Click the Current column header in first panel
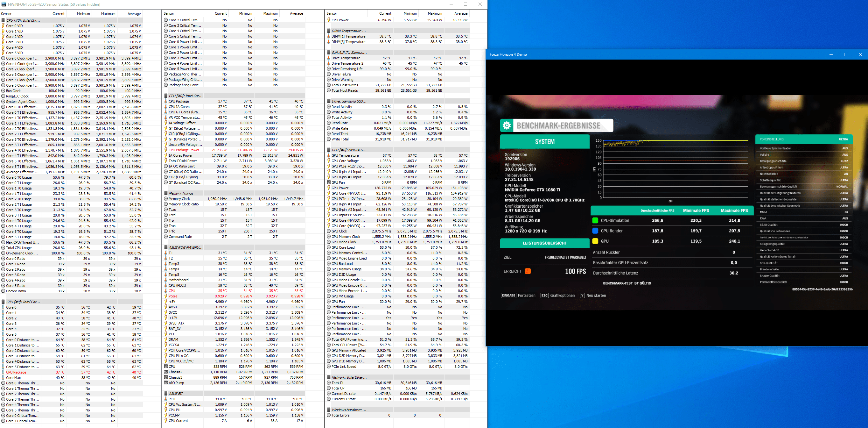The height and width of the screenshot is (428, 868). (53, 14)
